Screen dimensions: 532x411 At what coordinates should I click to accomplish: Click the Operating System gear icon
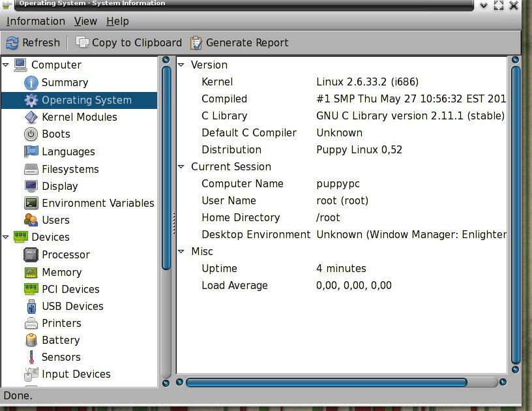pos(31,100)
